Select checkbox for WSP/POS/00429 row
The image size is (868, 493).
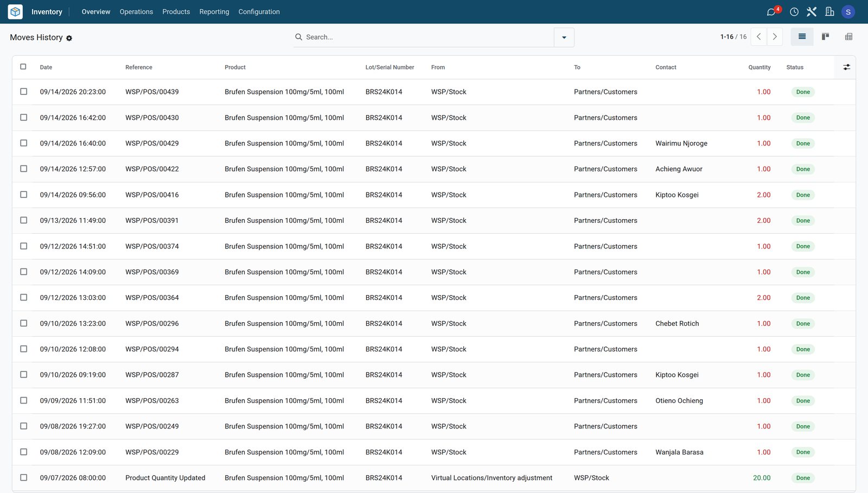(x=23, y=143)
